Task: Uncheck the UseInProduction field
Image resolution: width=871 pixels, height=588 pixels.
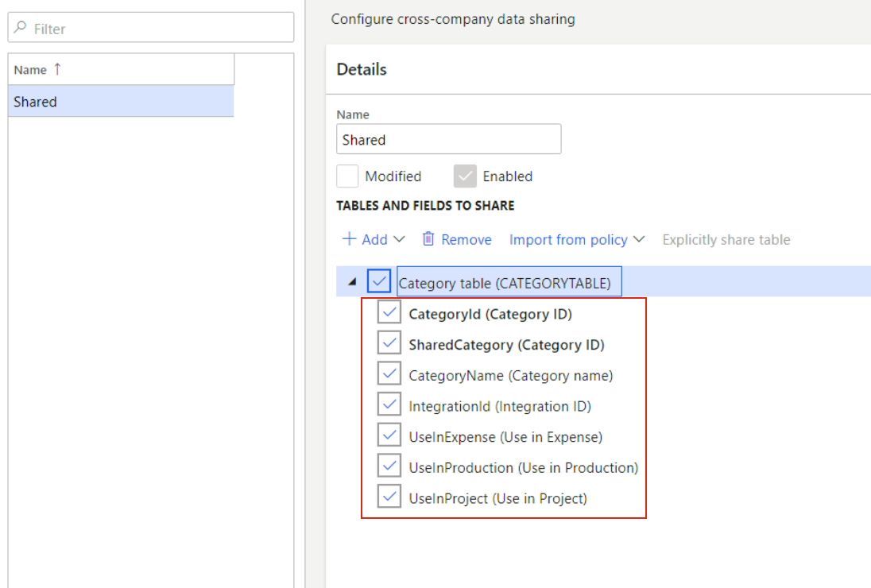Action: [389, 466]
